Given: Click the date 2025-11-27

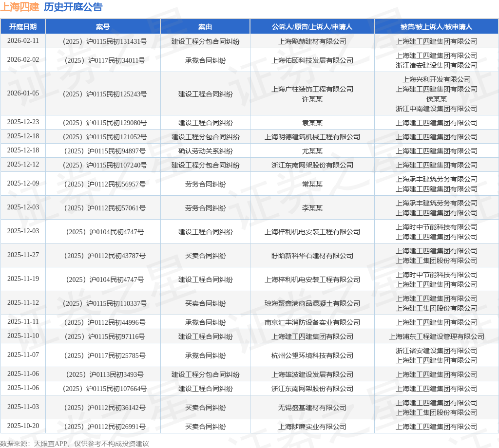Looking at the screenshot, I should point(23,255).
